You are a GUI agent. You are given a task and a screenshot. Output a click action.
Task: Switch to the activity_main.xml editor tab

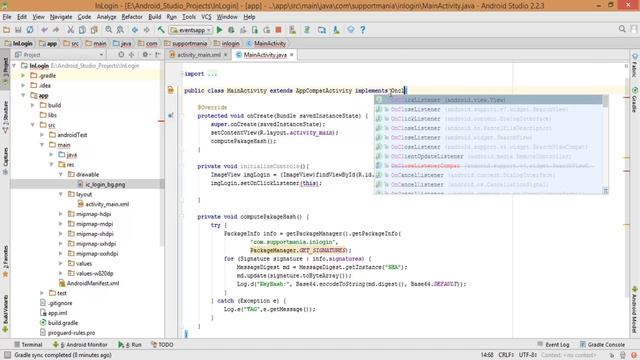(198, 55)
